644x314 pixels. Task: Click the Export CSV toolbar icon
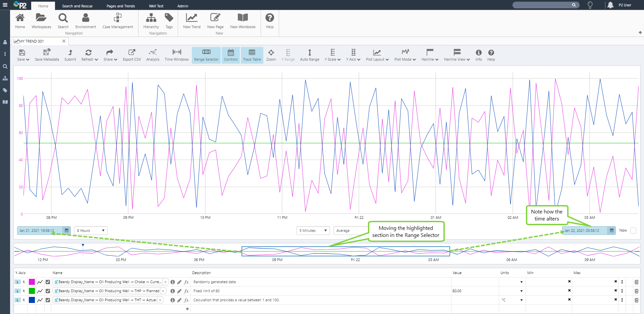point(131,55)
